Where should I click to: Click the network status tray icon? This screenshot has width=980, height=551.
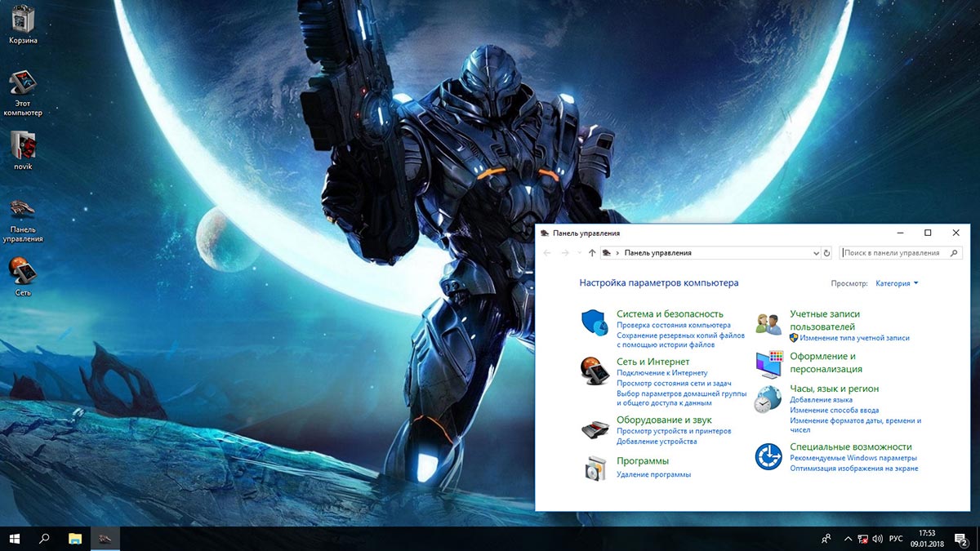coord(862,539)
